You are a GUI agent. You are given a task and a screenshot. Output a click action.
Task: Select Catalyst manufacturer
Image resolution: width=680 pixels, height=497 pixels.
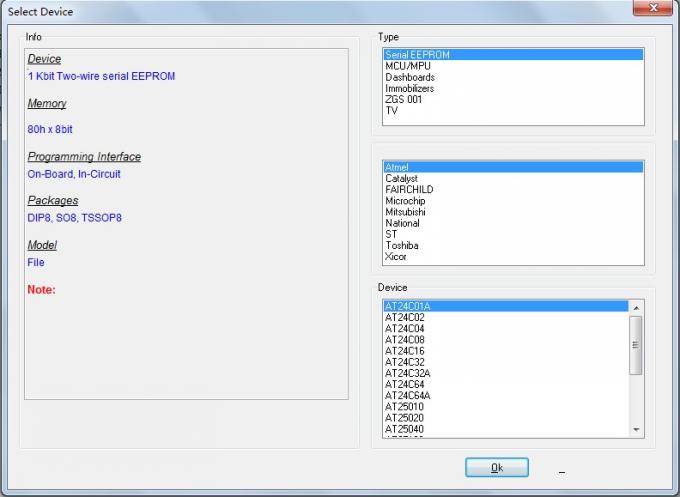tap(513, 178)
